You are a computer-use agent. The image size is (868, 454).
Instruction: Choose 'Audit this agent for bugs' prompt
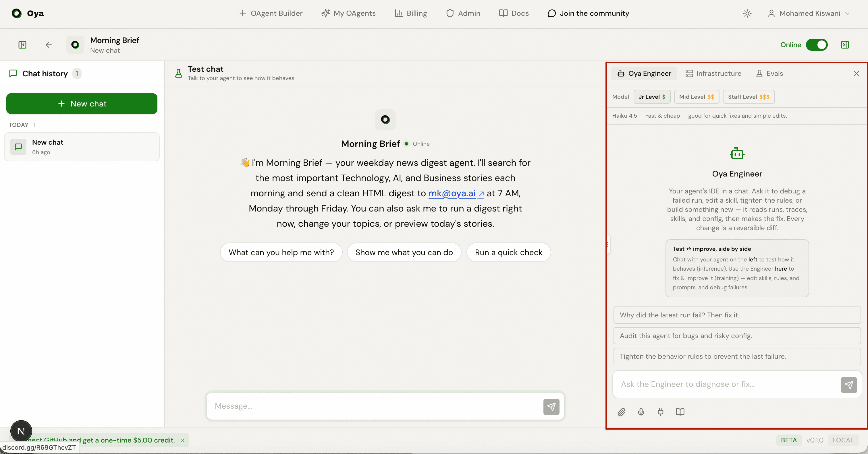(737, 335)
